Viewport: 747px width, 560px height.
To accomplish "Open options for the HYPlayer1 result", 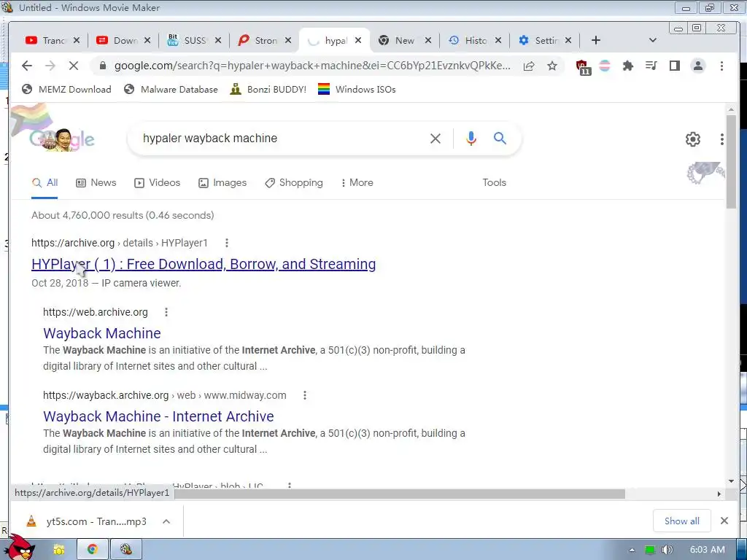I will click(x=227, y=243).
